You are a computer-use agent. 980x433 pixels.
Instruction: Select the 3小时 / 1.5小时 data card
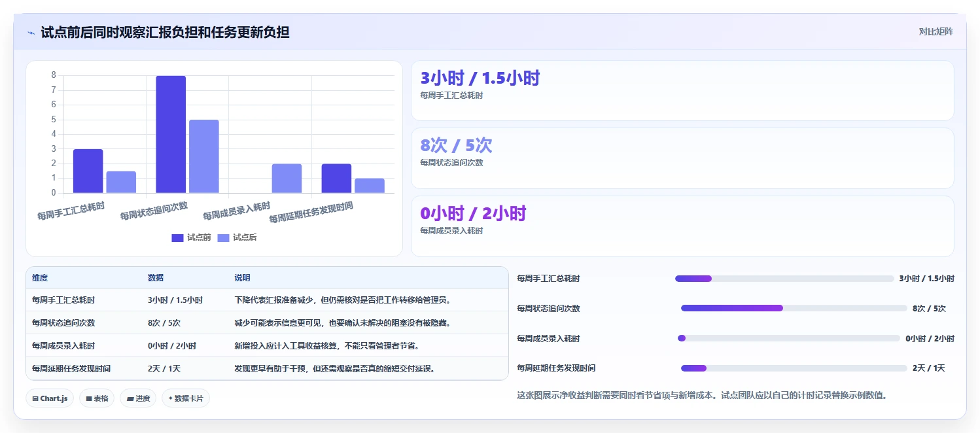pyautogui.click(x=682, y=91)
